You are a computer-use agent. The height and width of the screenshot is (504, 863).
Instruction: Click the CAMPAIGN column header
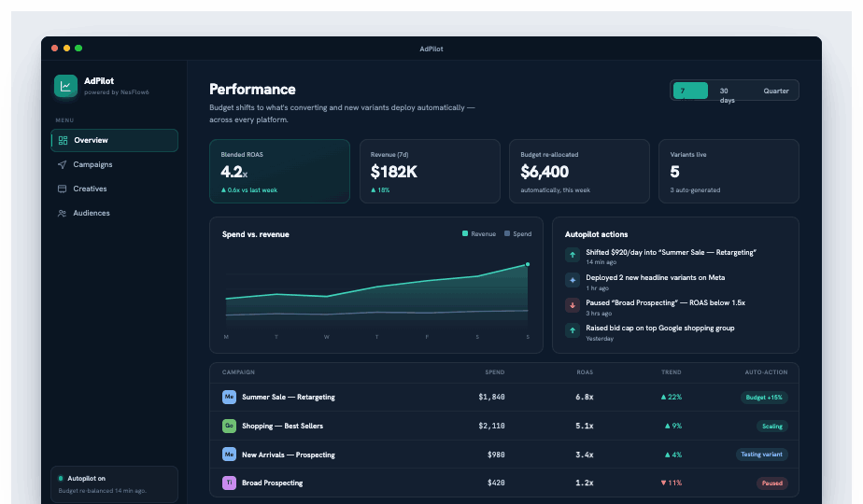(x=238, y=372)
